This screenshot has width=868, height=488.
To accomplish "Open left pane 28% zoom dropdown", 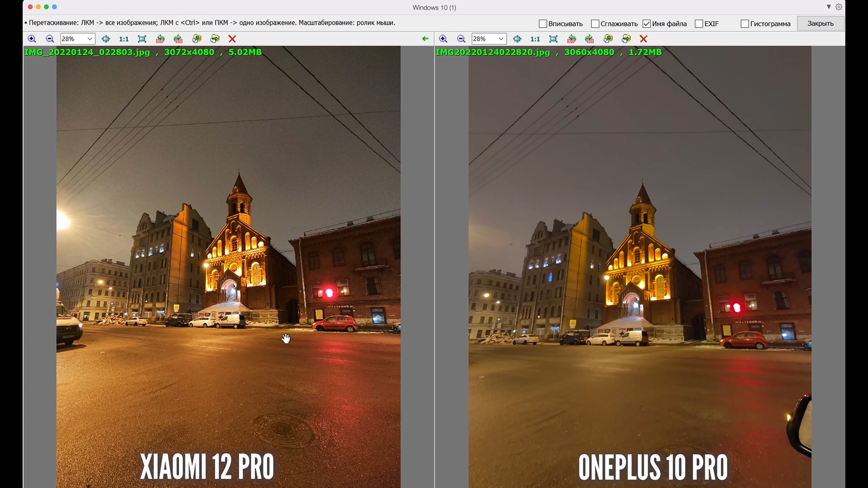I will (90, 39).
